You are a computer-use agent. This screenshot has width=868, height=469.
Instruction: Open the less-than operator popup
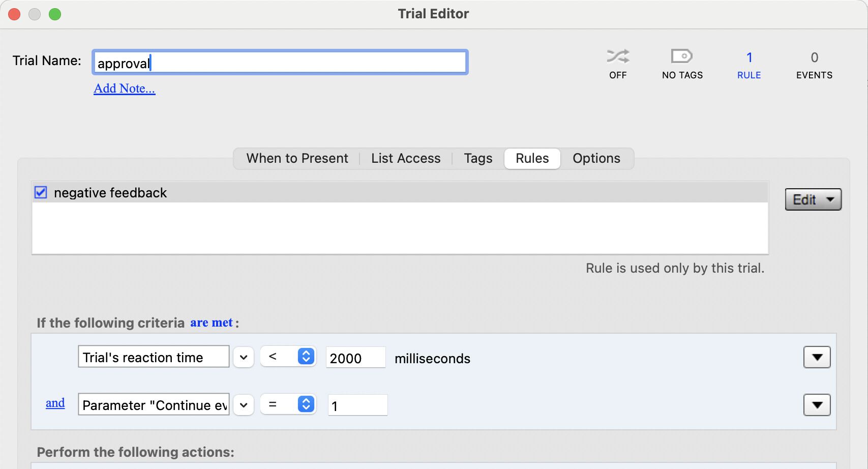point(288,357)
